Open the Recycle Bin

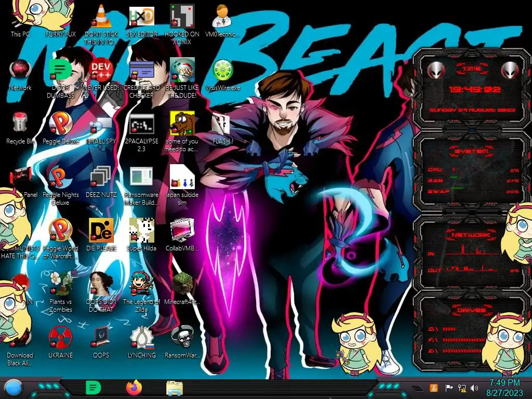click(x=20, y=128)
